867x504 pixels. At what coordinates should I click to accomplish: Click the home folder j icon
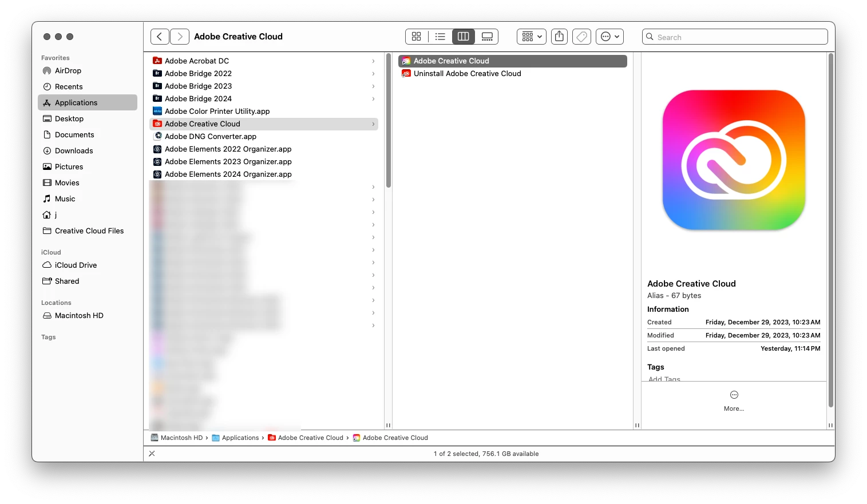point(47,215)
